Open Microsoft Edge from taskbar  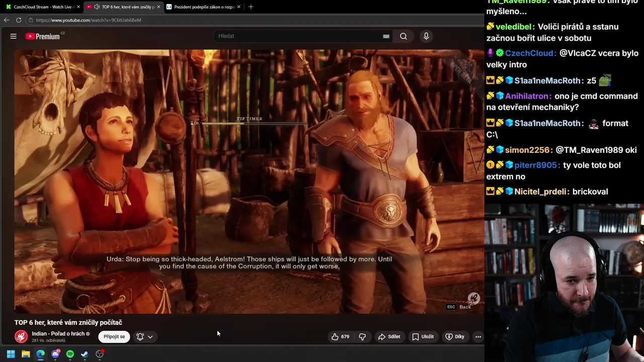tap(40, 354)
